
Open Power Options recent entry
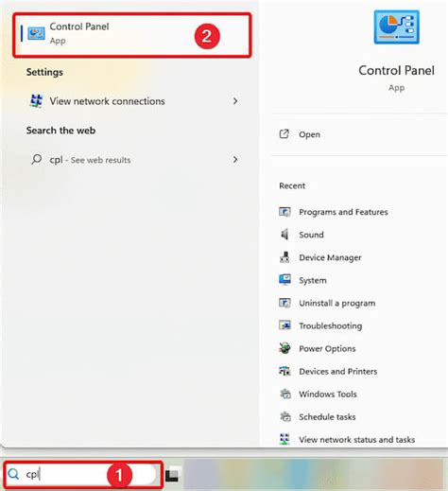(x=327, y=348)
